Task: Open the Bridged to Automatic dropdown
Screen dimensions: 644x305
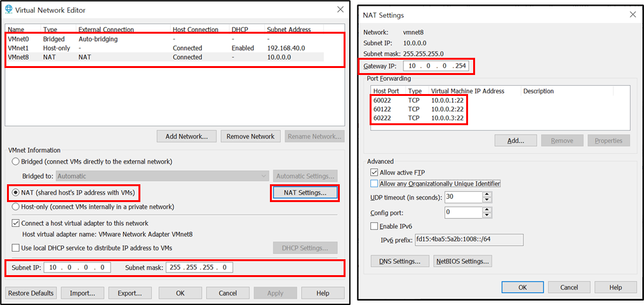Action: (x=162, y=176)
